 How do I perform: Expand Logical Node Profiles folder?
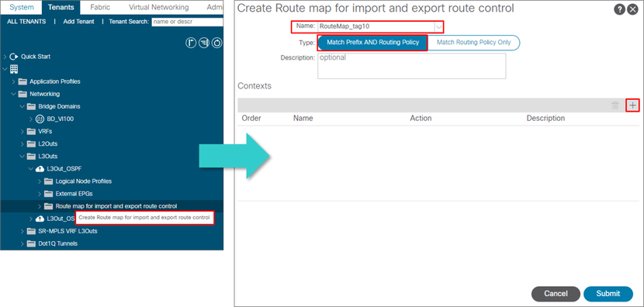(x=40, y=181)
